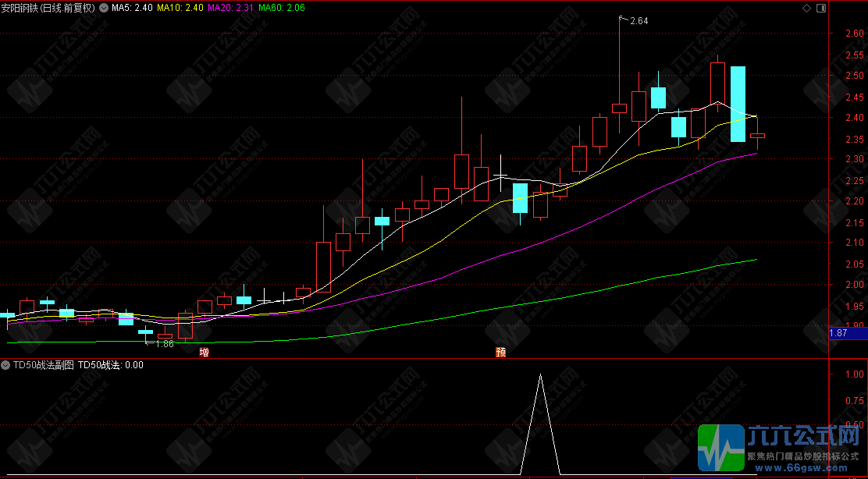868x479 pixels.
Task: Click the MA60: 2.06 label
Action: 281,8
